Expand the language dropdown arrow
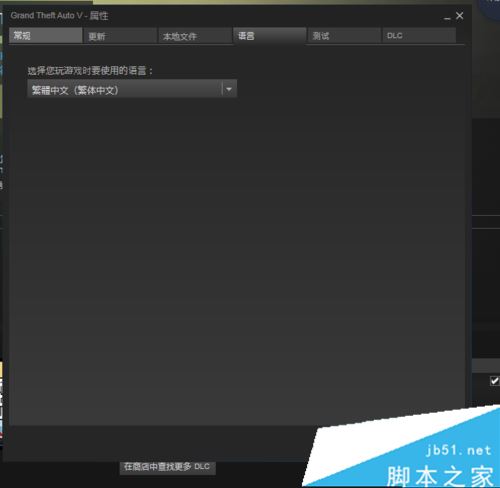Screen dimensions: 500x488 pyautogui.click(x=229, y=89)
